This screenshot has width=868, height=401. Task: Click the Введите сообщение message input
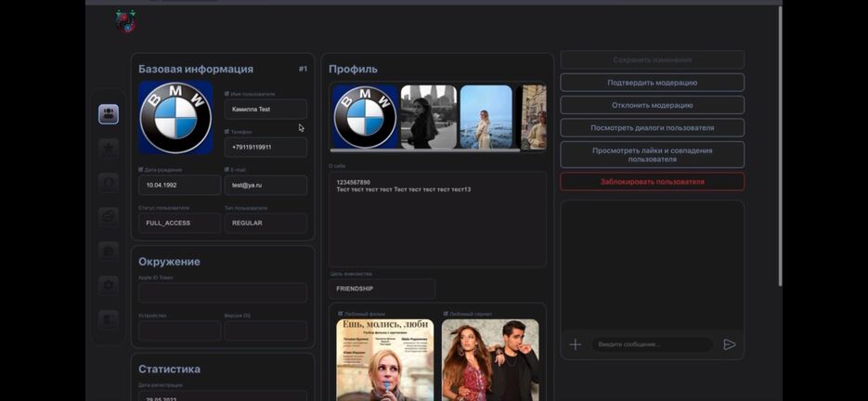point(652,344)
